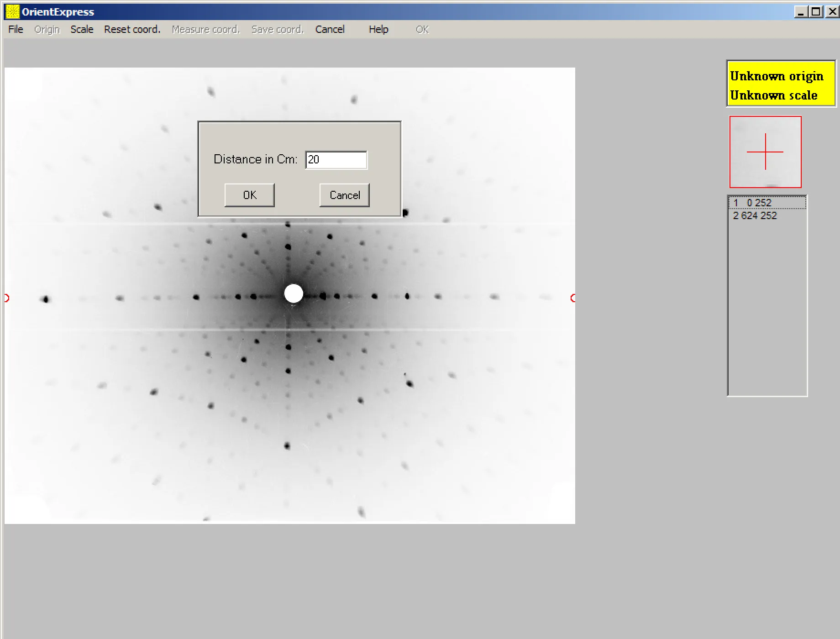Open the Origin menu item
The height and width of the screenshot is (639, 840).
(x=47, y=29)
